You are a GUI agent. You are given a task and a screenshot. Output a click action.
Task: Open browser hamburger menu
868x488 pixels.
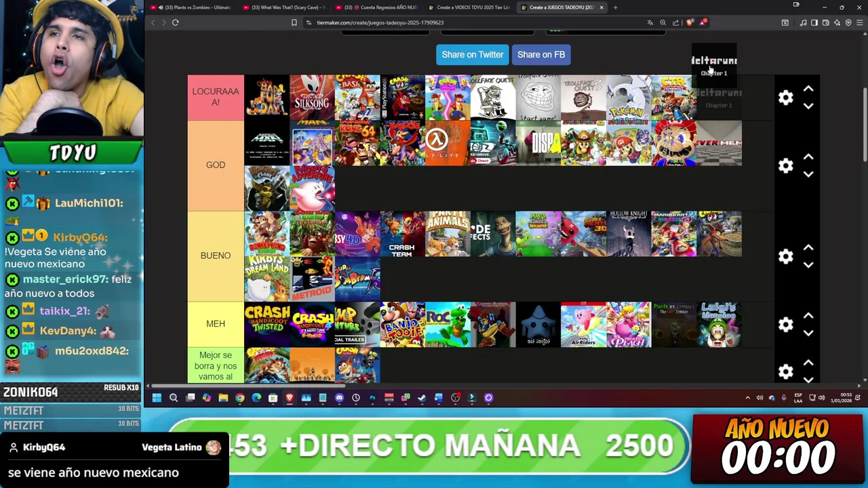[859, 22]
